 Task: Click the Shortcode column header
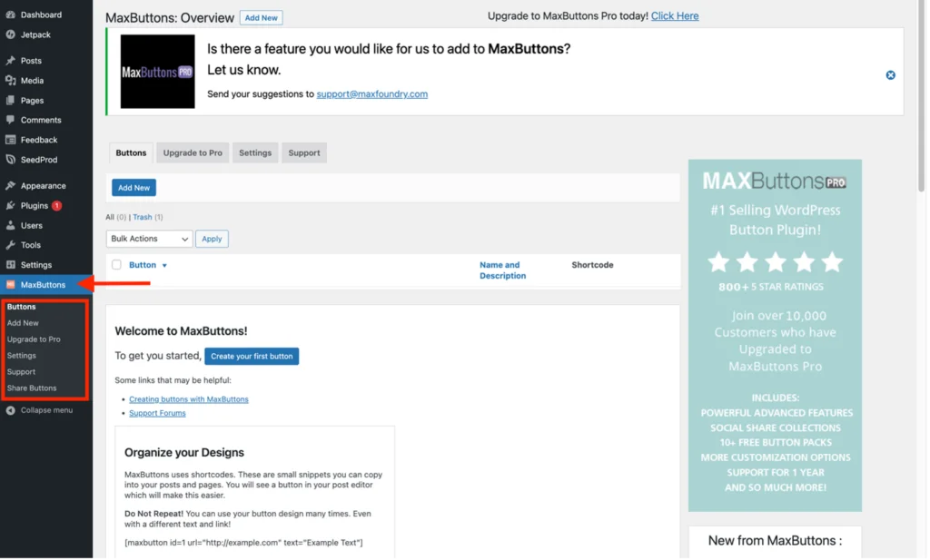coord(594,266)
